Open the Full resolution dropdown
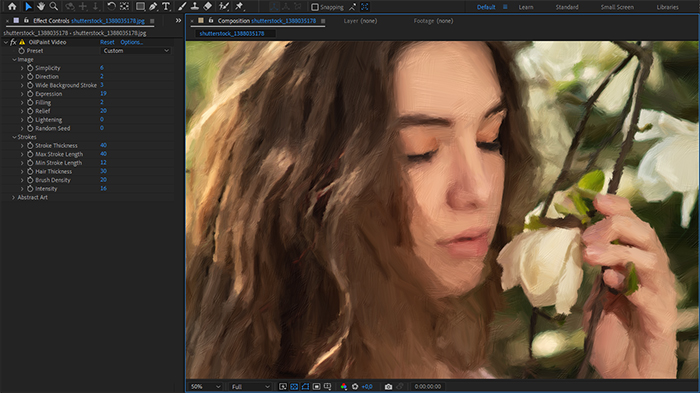The image size is (700, 393). click(250, 386)
